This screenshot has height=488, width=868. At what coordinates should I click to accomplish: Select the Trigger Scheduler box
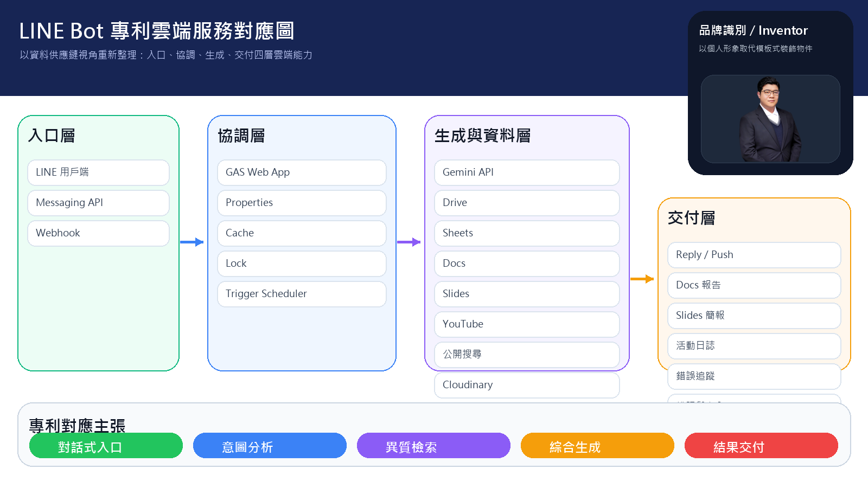tap(302, 294)
